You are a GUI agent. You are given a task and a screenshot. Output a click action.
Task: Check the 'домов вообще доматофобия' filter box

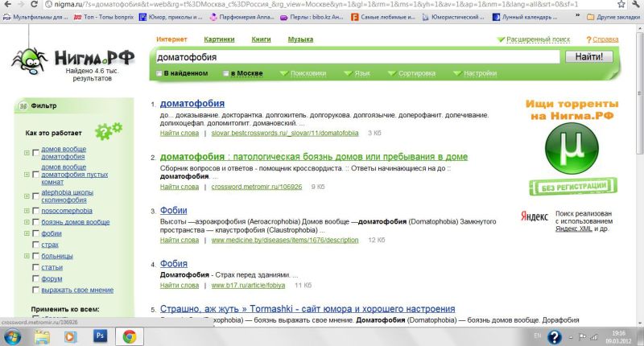pos(35,153)
